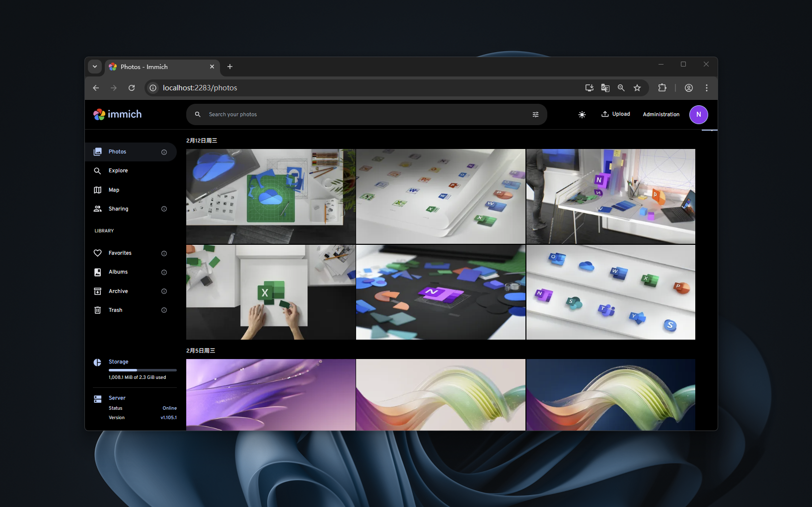This screenshot has height=507, width=812.
Task: Open Archive in the sidebar
Action: (131, 291)
